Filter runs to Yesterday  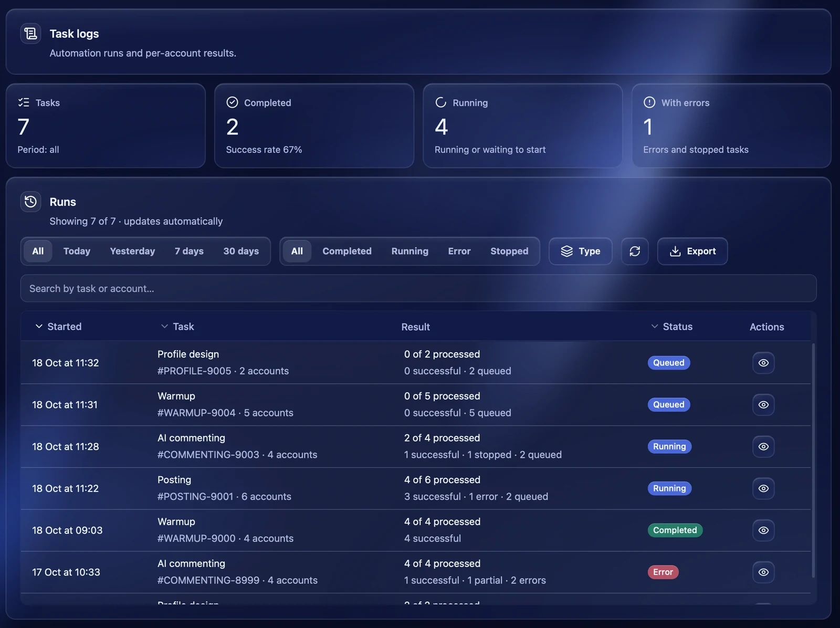tap(132, 252)
